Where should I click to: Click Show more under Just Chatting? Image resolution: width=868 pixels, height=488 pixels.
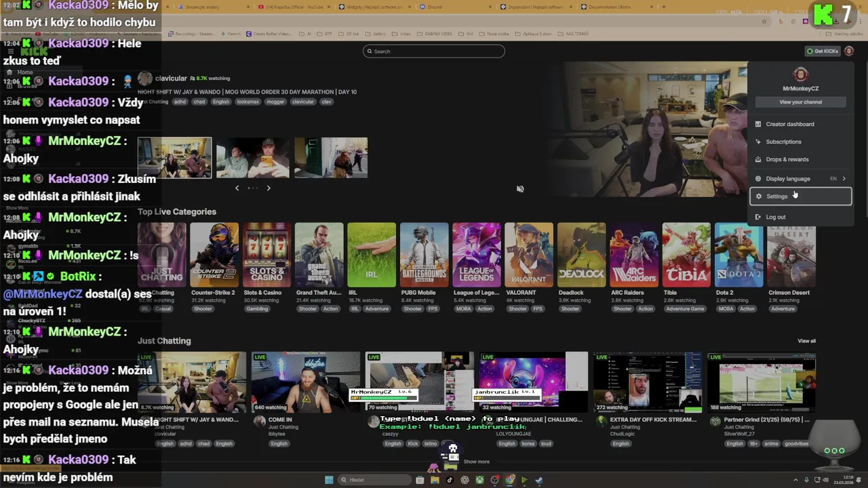pos(476,462)
